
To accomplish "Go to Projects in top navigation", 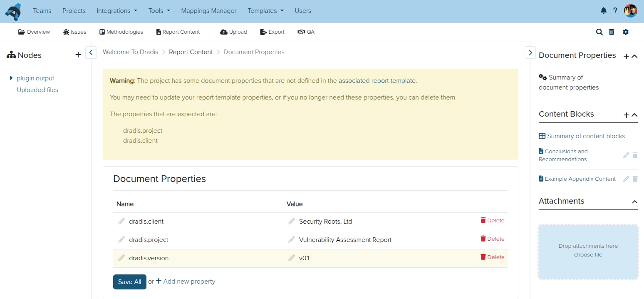I will coord(74,11).
